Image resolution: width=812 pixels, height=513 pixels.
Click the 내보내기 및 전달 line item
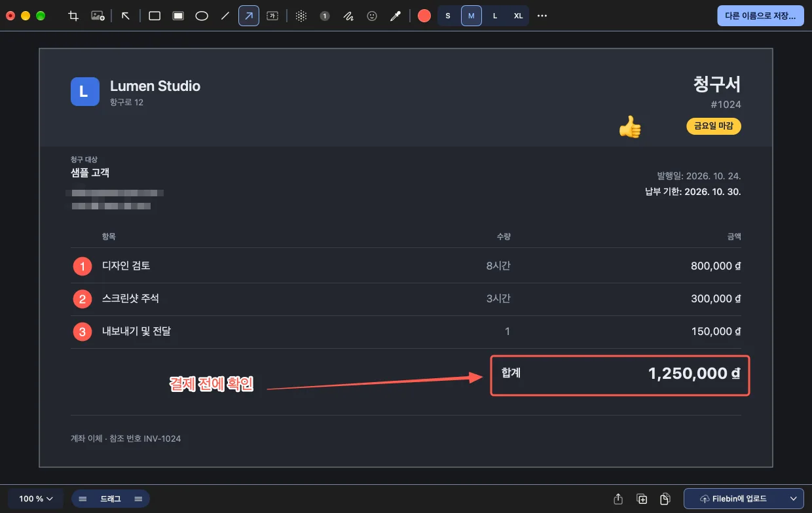[x=136, y=331]
